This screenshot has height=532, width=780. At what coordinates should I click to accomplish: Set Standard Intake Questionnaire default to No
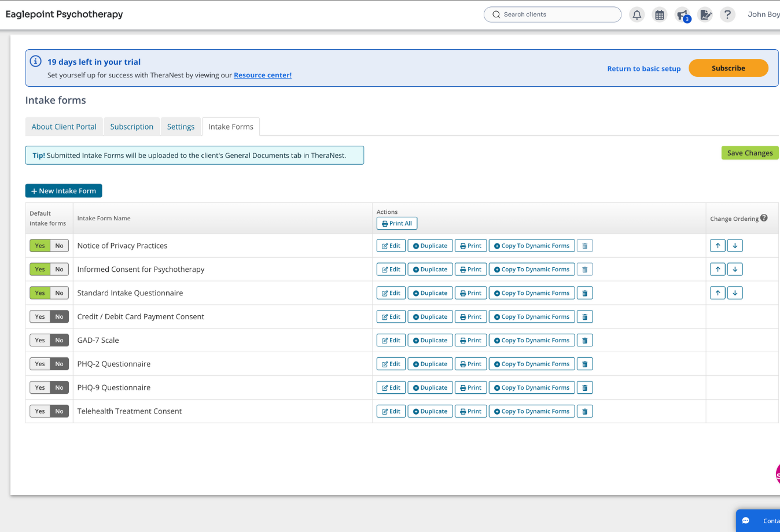59,293
